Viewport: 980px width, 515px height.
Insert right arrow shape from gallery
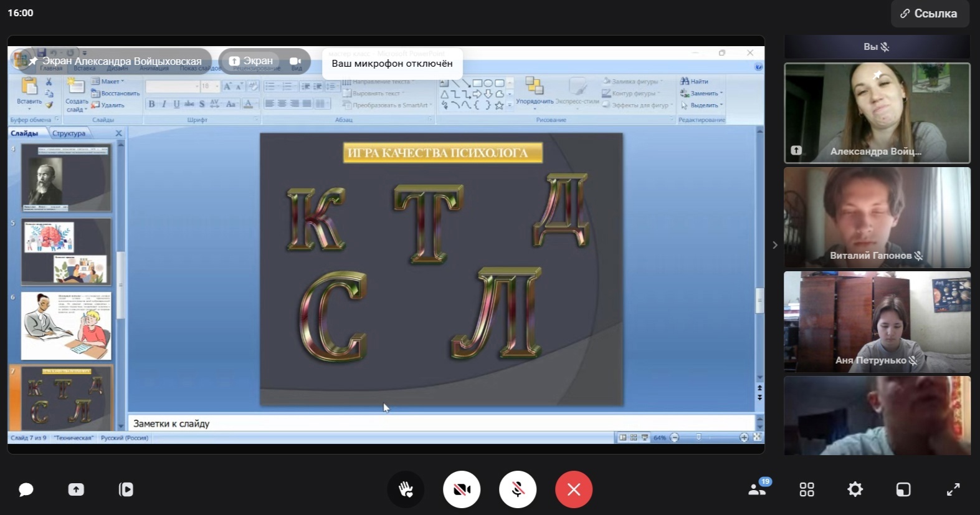tap(477, 94)
